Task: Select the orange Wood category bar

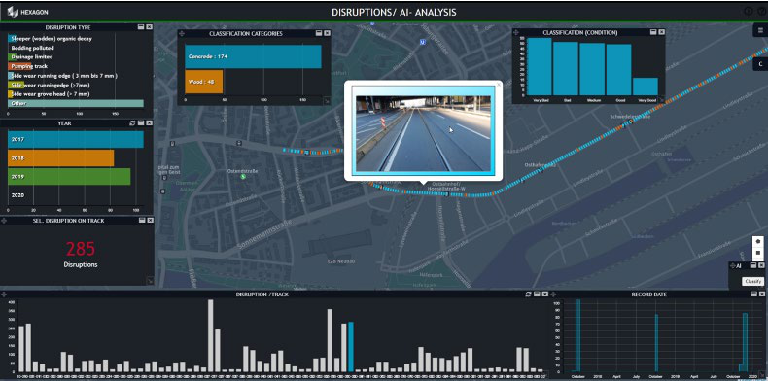Action: tap(204, 82)
